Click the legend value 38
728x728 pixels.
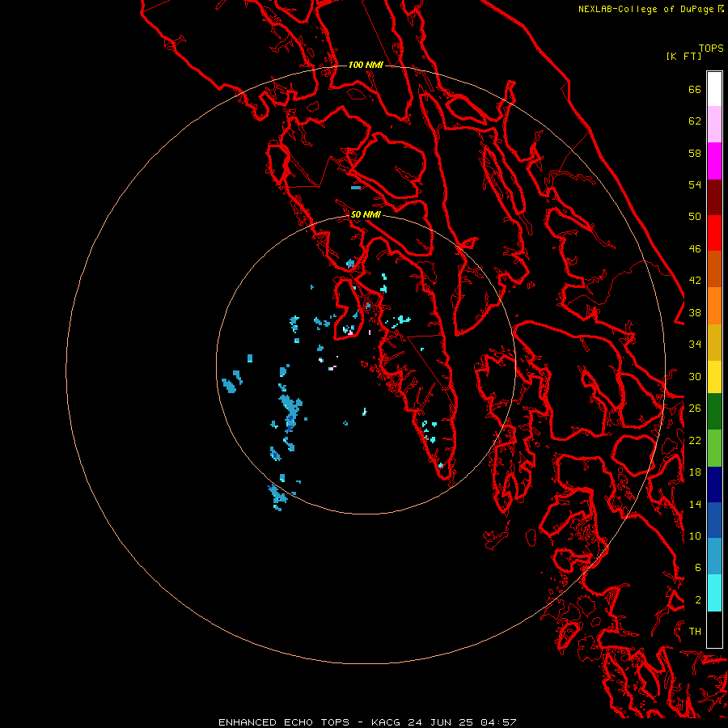pos(695,312)
